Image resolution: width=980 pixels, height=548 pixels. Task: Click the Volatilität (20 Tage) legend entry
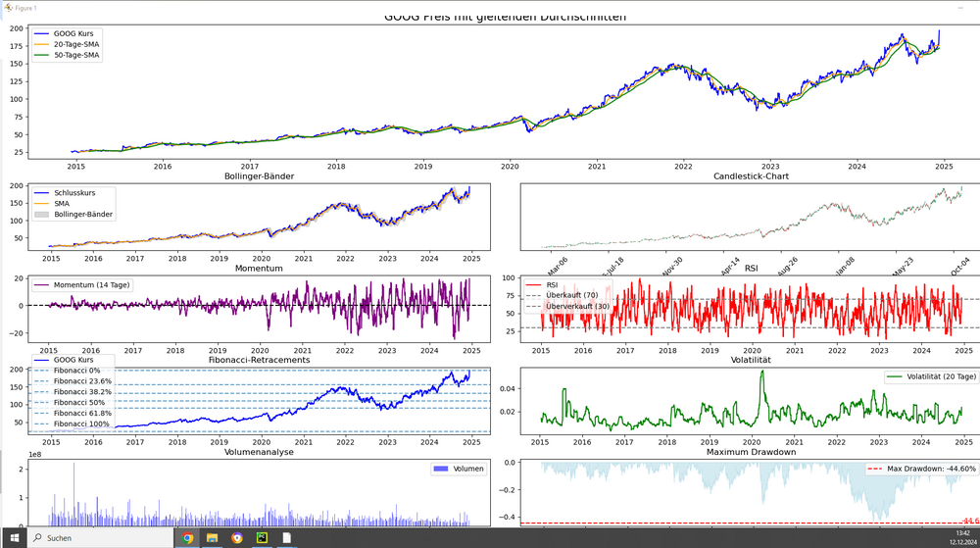click(x=933, y=376)
